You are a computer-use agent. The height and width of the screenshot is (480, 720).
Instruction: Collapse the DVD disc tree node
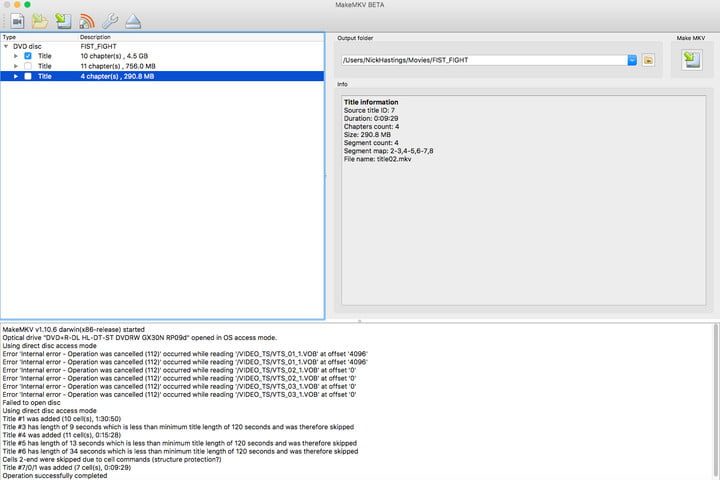(x=7, y=46)
